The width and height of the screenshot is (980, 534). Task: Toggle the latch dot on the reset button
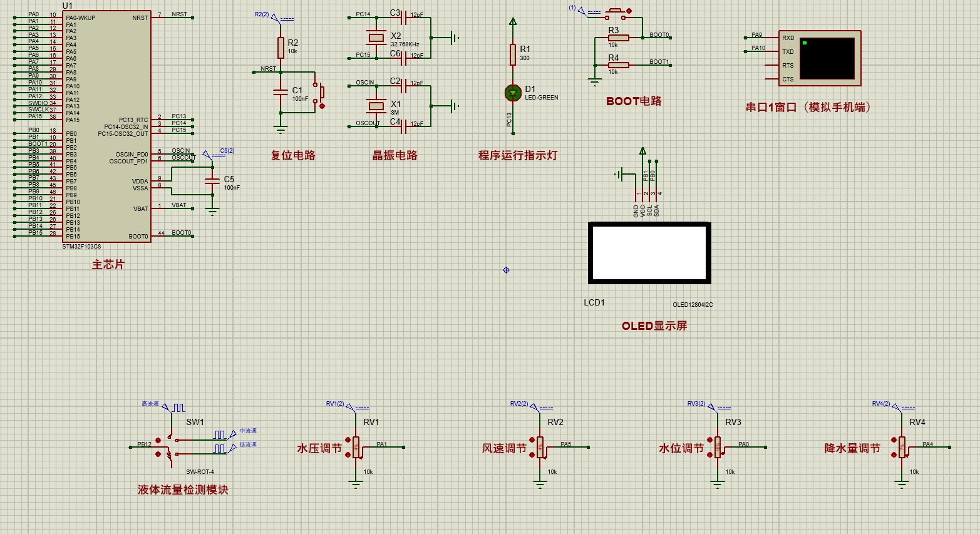tap(322, 106)
